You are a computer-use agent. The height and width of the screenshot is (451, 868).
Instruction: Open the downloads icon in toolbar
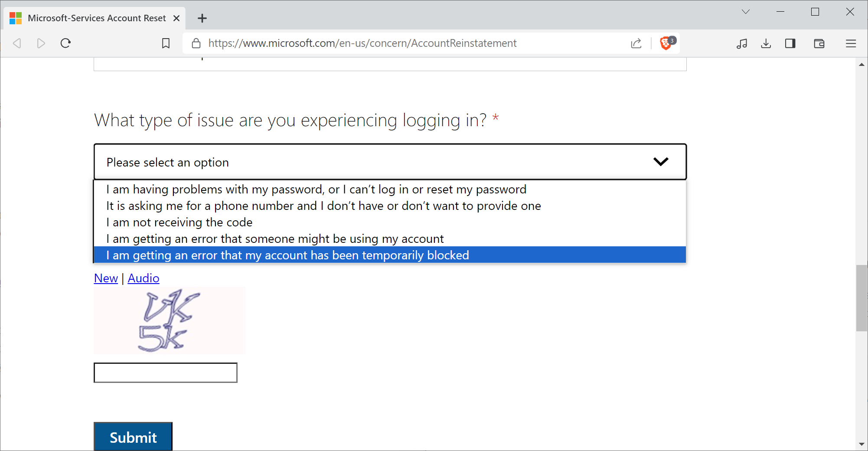point(766,43)
